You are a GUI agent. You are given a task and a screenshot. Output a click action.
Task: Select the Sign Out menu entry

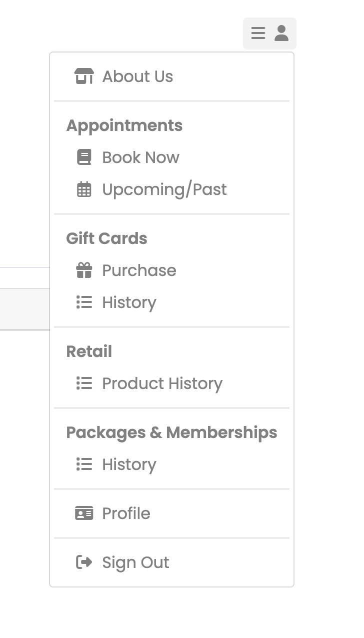pos(171,562)
